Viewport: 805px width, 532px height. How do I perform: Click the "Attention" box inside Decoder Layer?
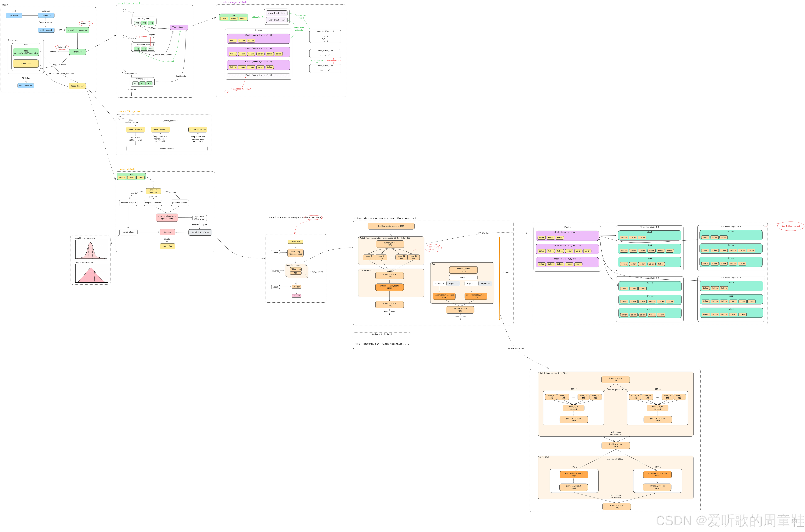pos(296,269)
